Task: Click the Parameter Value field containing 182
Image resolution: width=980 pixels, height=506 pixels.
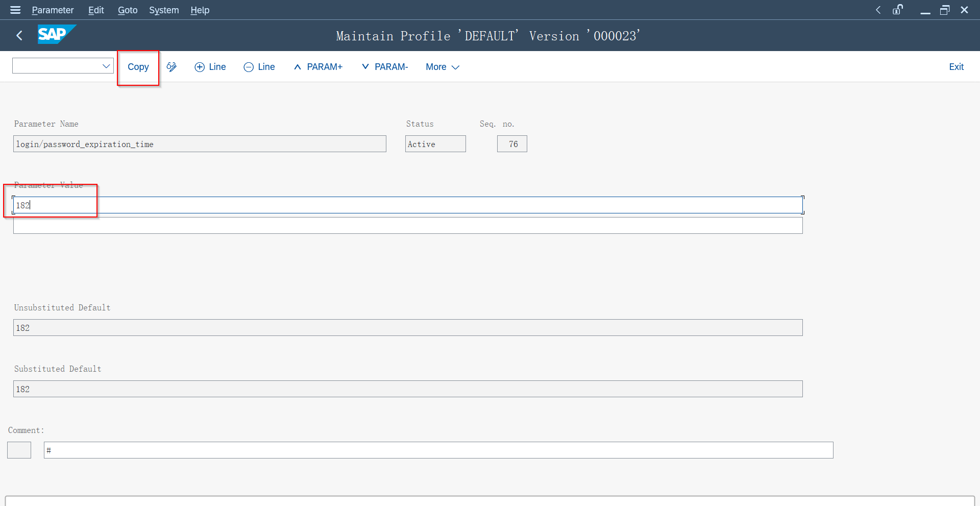Action: 407,205
